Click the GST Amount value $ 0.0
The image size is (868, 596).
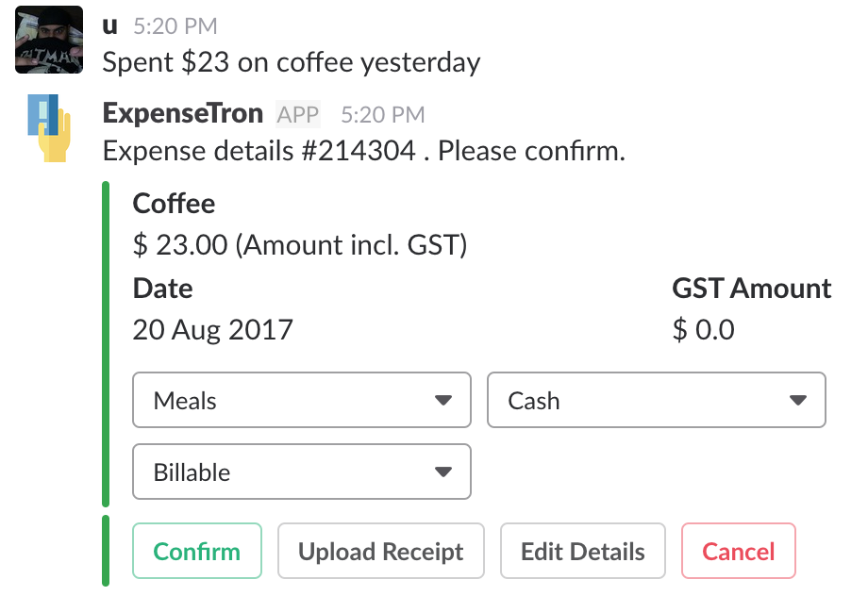(703, 330)
